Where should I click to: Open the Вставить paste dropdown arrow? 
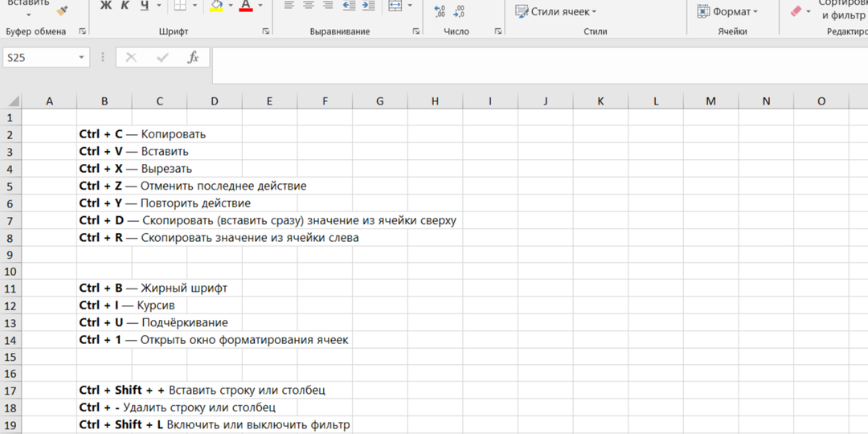28,15
